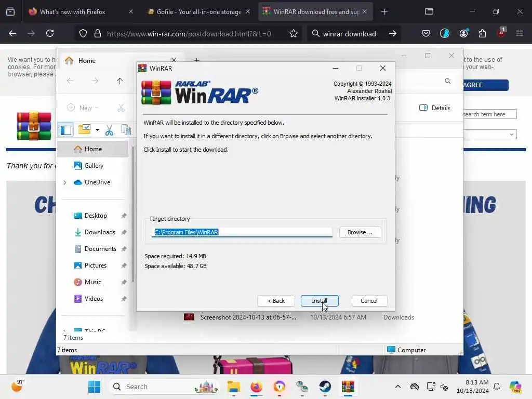Toggle the Details pane in Explorer
Screen dimensions: 532x399
[x=435, y=108]
